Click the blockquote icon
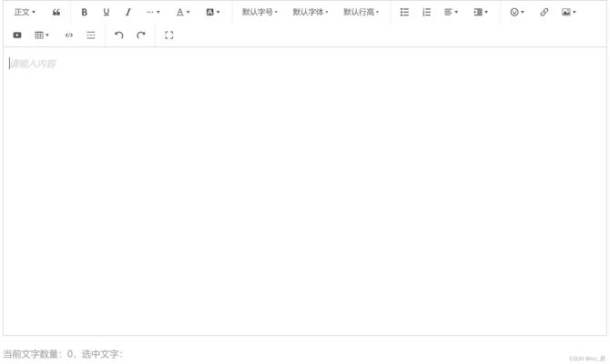 click(x=56, y=13)
